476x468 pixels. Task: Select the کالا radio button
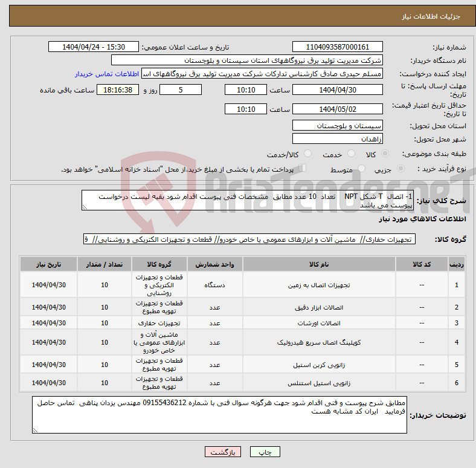click(x=385, y=154)
